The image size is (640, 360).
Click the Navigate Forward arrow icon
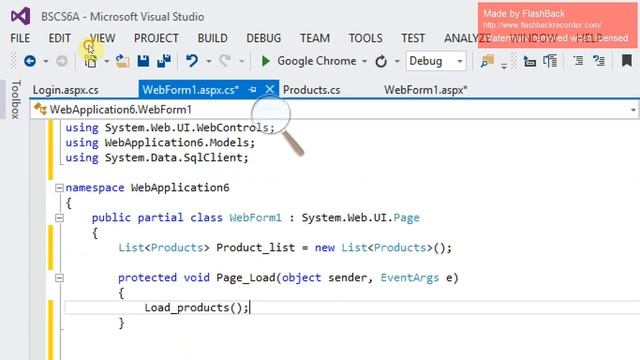(x=62, y=61)
